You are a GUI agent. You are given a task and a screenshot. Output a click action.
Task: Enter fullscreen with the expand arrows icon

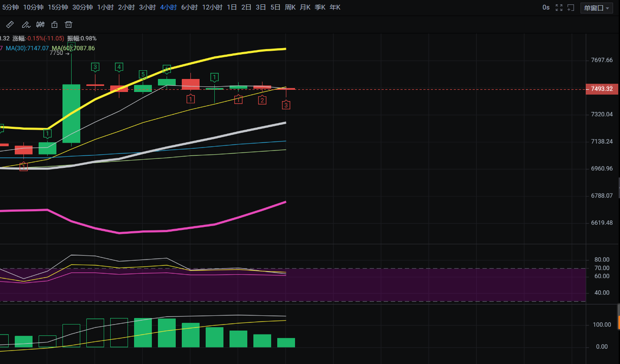pyautogui.click(x=559, y=8)
